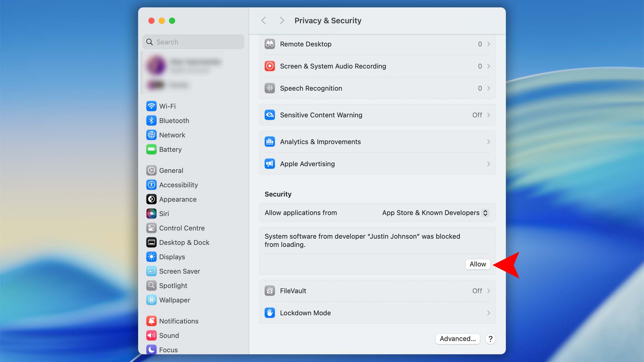Click the red close window button
The width and height of the screenshot is (644, 362).
151,21
